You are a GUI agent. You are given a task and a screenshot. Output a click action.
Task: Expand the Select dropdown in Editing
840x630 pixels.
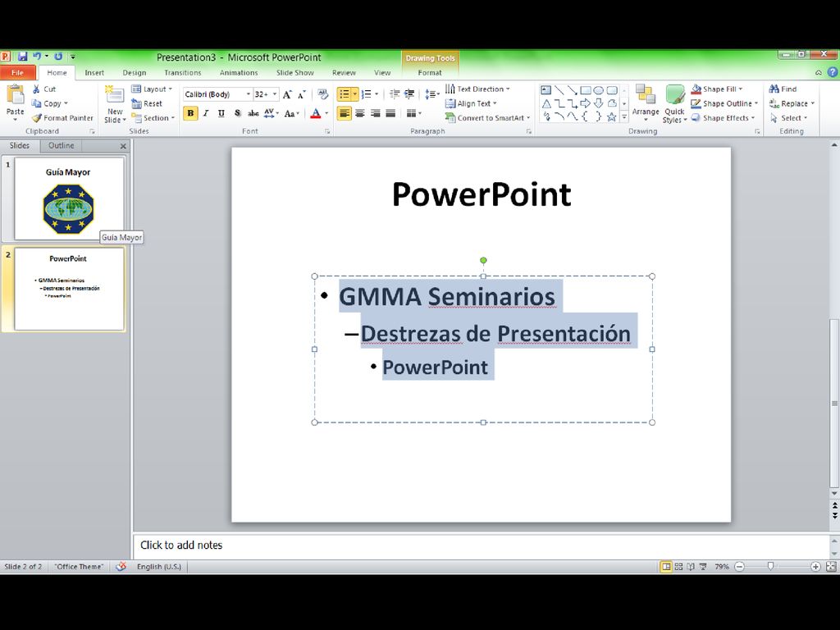coord(788,118)
